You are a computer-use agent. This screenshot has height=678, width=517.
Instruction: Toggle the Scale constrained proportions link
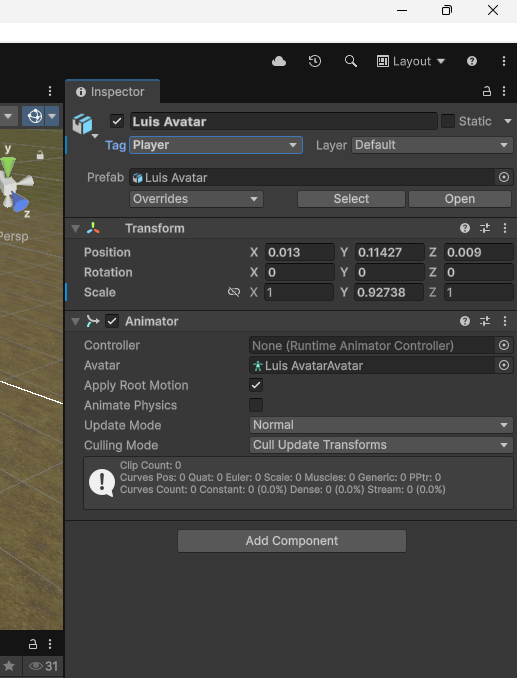coord(233,292)
